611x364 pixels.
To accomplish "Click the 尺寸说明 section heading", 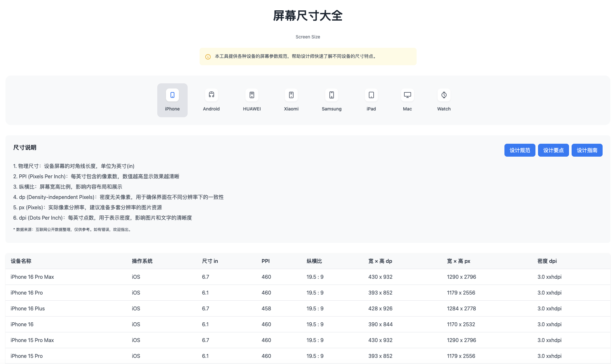I will pyautogui.click(x=25, y=148).
